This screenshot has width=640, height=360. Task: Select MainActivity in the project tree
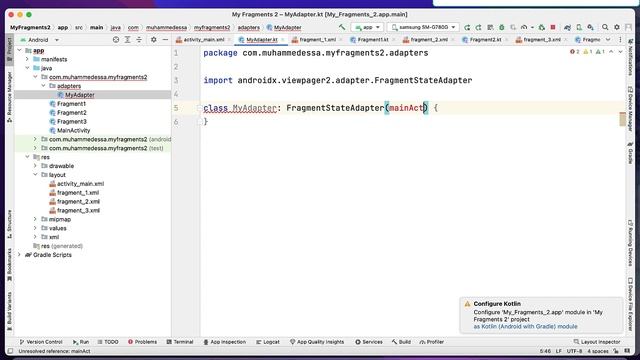[x=73, y=131]
